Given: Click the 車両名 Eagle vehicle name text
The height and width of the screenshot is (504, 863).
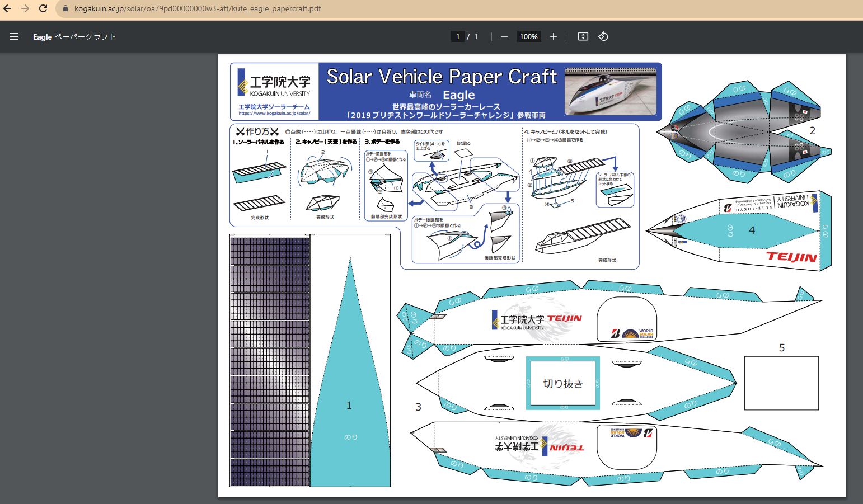Looking at the screenshot, I should [442, 95].
